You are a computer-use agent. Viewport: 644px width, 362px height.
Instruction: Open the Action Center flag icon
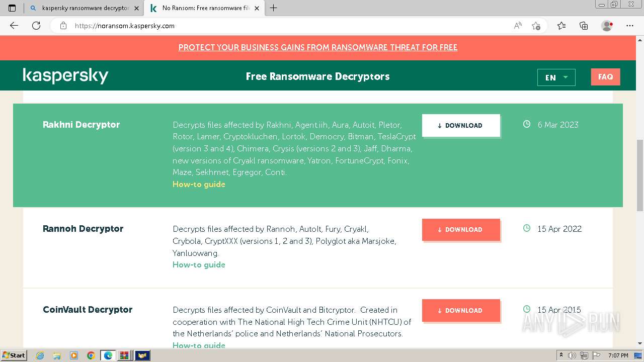point(597,355)
